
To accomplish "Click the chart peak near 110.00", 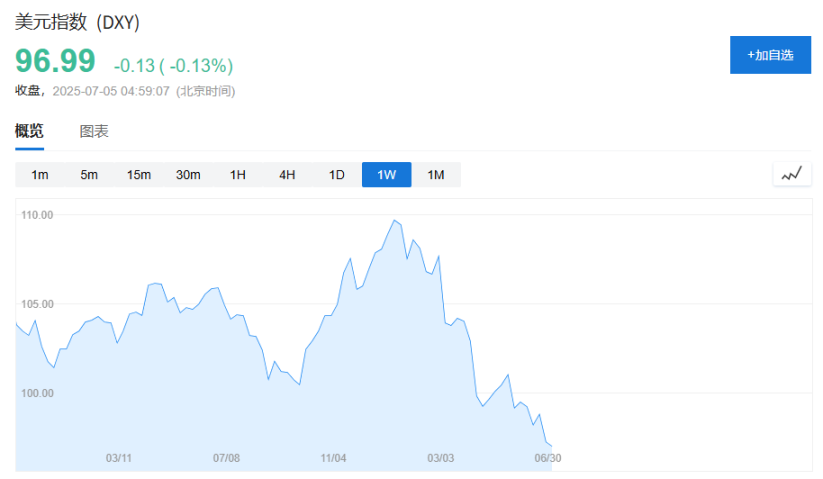I will 395,221.
